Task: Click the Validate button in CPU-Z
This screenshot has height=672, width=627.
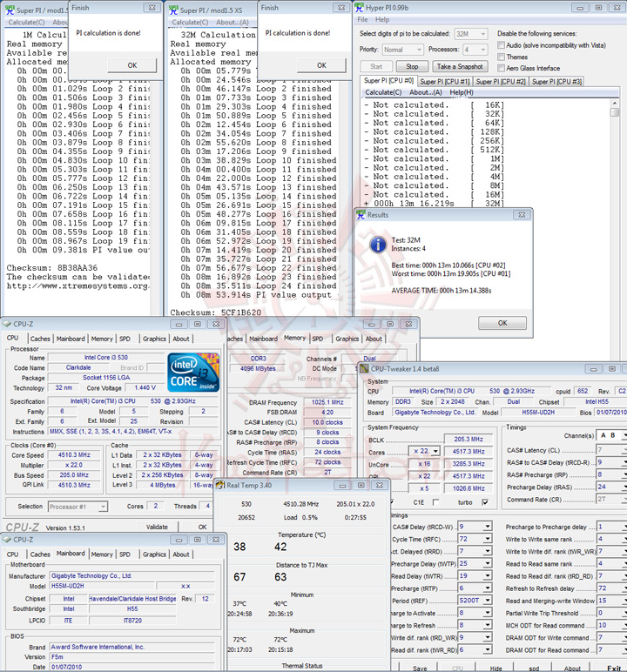Action: point(157,527)
